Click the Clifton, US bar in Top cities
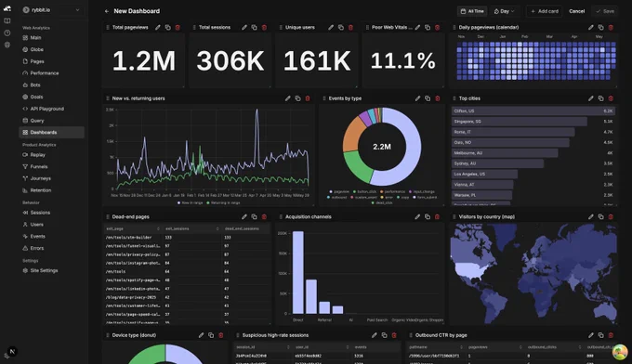 click(x=533, y=110)
